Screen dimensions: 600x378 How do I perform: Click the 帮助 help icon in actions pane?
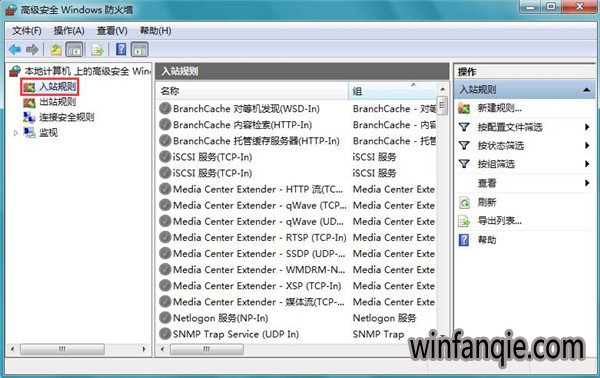click(x=464, y=240)
